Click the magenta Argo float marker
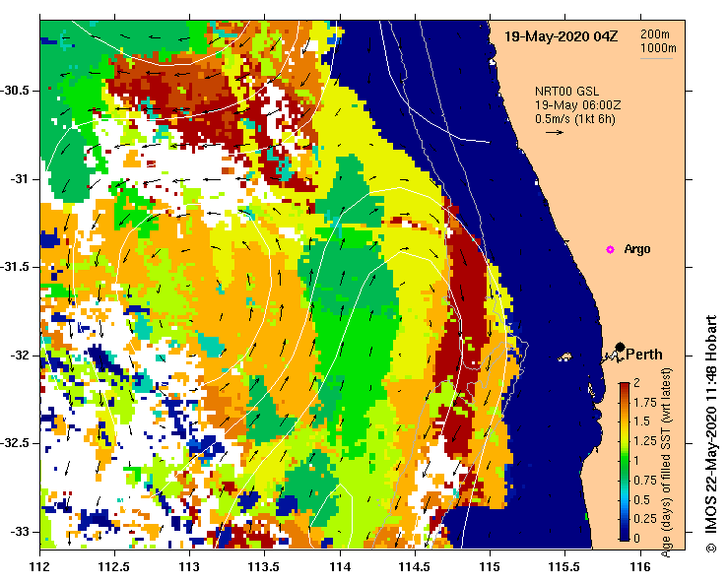The height and width of the screenshot is (583, 728). pos(610,250)
